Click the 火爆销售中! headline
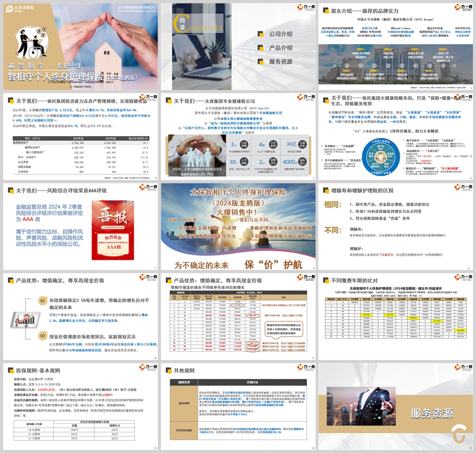476x453 pixels. click(x=236, y=212)
